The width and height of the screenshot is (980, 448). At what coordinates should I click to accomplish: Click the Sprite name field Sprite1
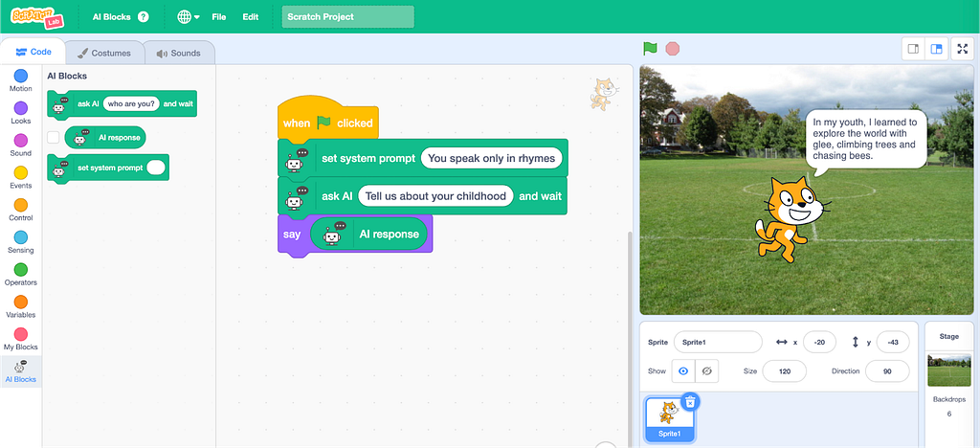(718, 343)
